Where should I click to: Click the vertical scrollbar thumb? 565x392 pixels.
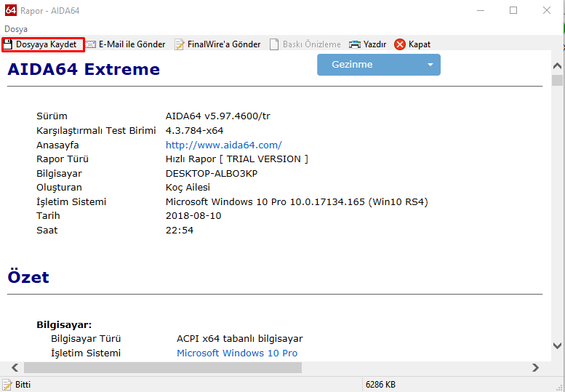click(x=557, y=80)
